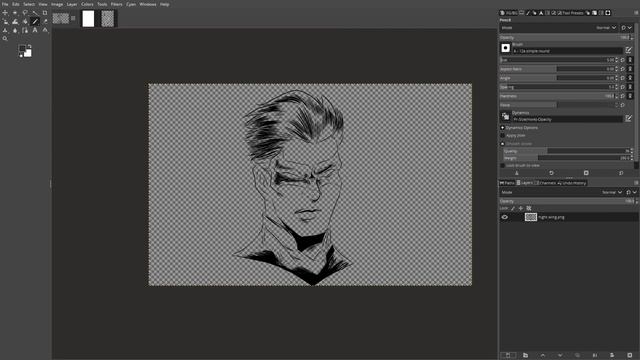The width and height of the screenshot is (640, 360).
Task: Toggle lock alpha channel icon
Action: coord(529,208)
